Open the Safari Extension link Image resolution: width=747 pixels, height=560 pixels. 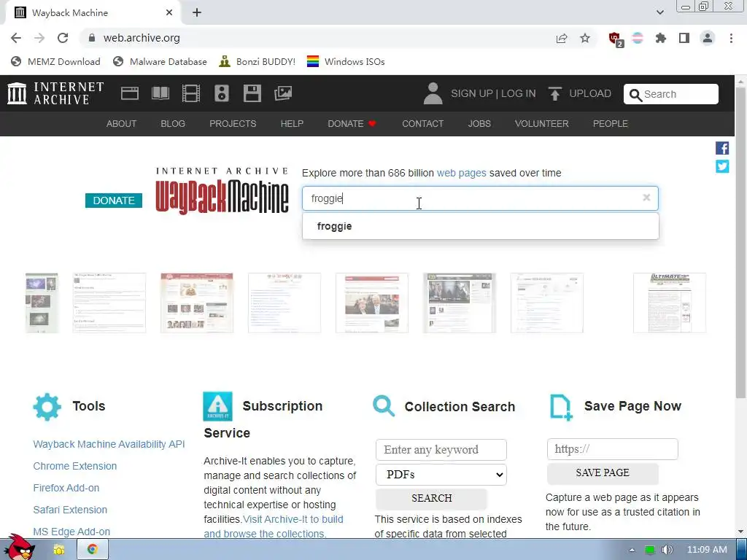pyautogui.click(x=70, y=510)
